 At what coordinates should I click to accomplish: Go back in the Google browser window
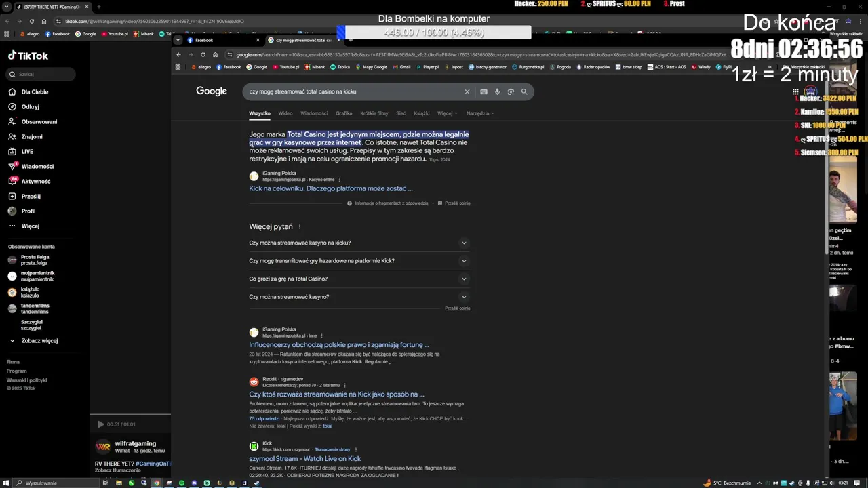pos(178,54)
